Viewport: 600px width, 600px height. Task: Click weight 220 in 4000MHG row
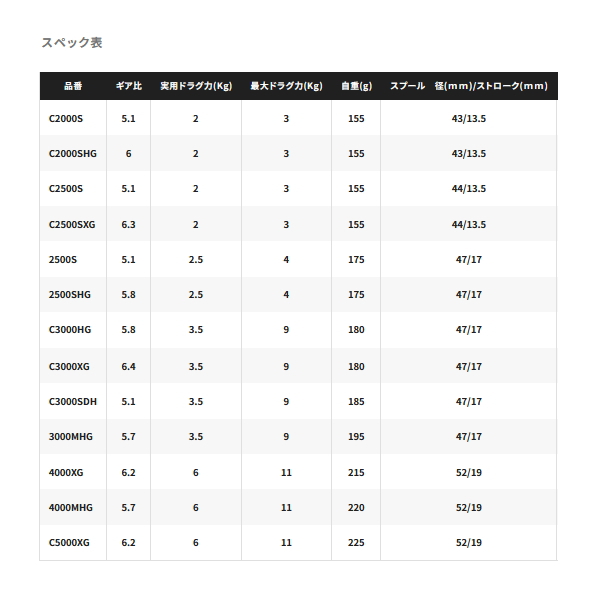point(356,508)
